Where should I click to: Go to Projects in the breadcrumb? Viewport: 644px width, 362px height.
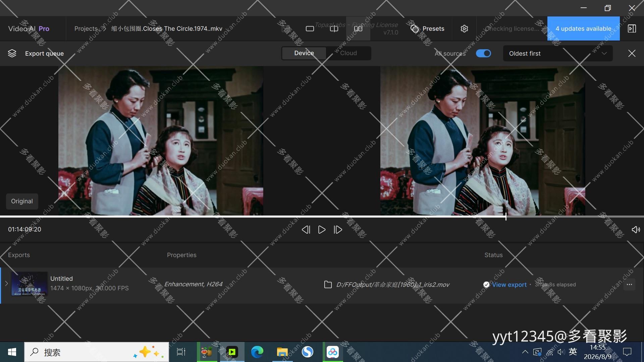[x=86, y=29]
